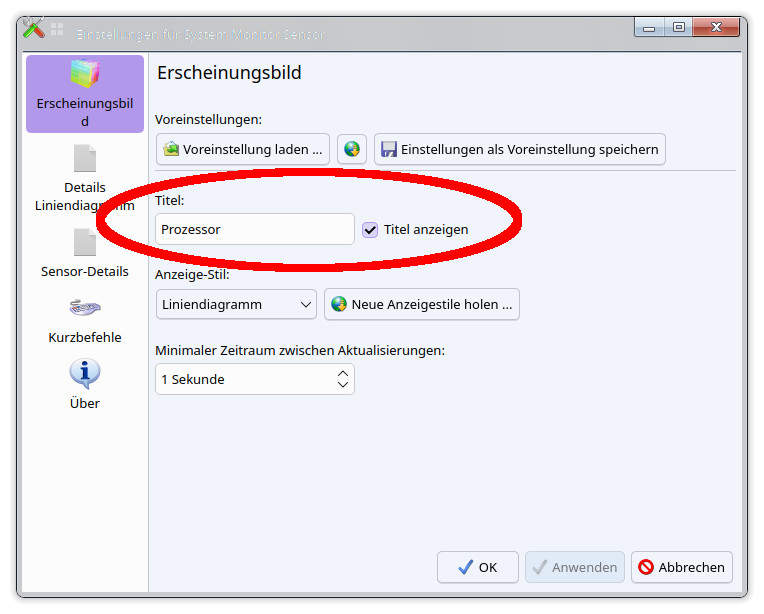
Task: Confirm the dialog with OK
Action: 477,567
